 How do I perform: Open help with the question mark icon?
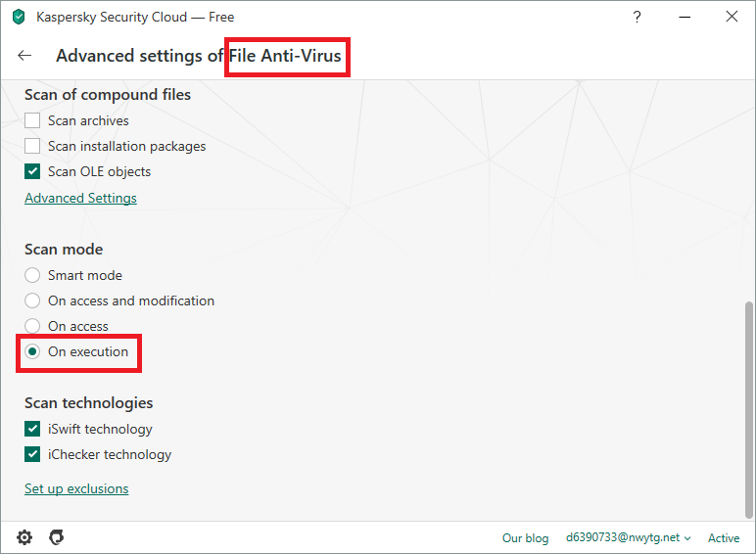(x=638, y=17)
